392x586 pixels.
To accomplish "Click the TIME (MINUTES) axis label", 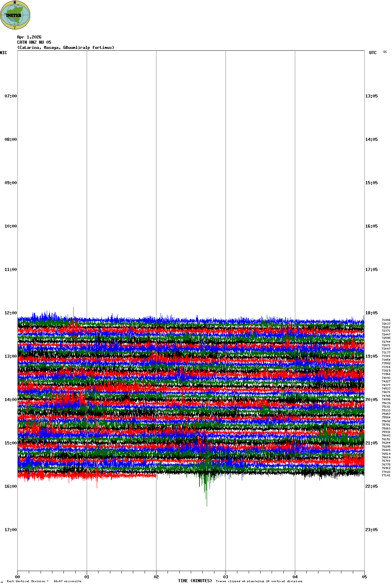I will pyautogui.click(x=195, y=581).
